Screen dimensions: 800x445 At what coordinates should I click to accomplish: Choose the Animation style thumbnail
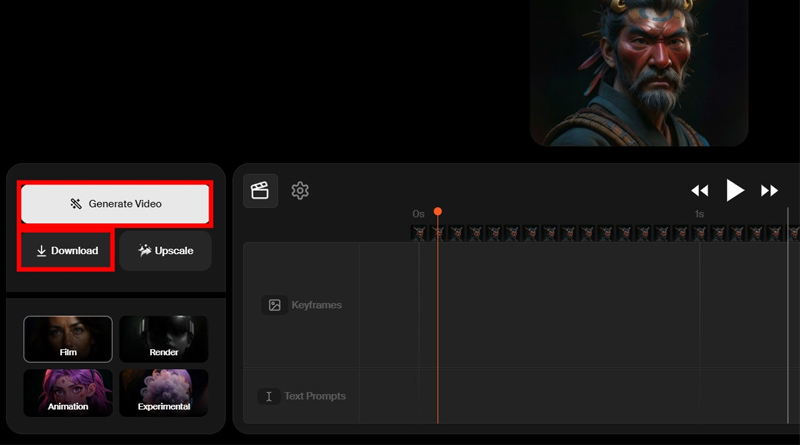point(68,393)
